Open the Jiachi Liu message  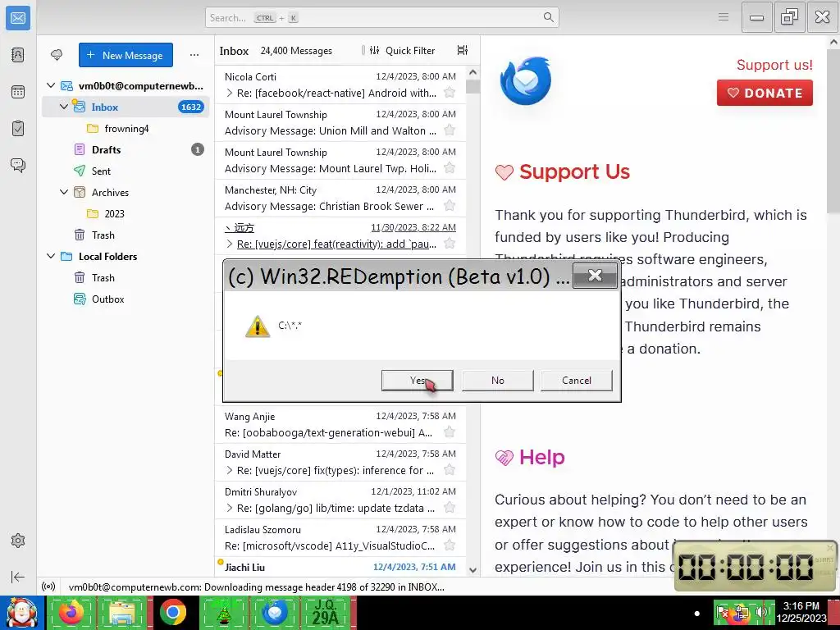pos(340,567)
